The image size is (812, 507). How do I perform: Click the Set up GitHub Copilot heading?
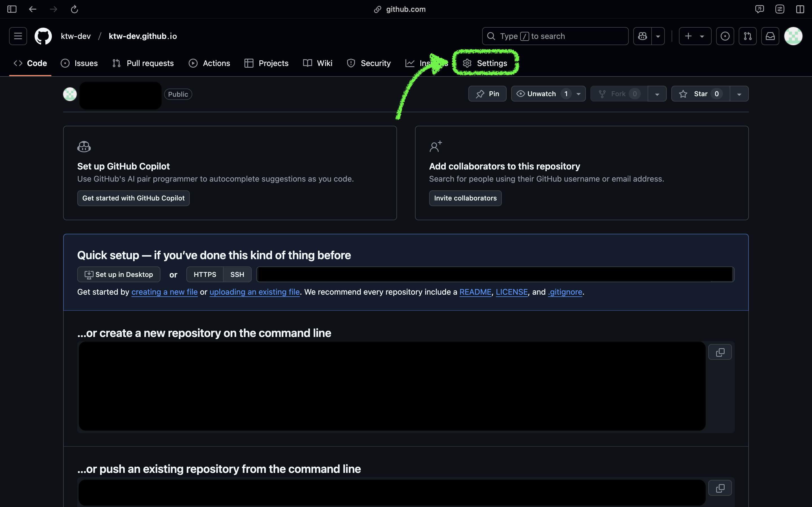123,166
